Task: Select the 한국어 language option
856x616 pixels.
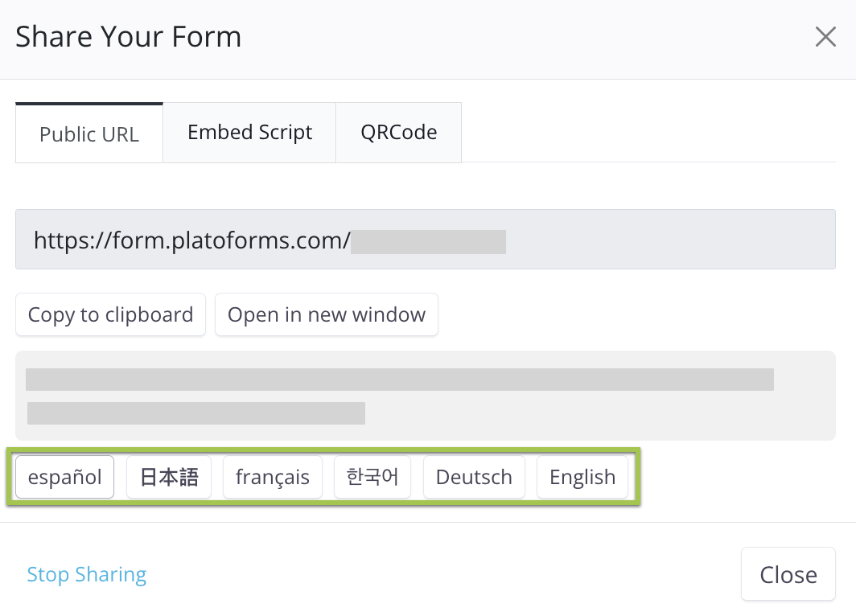Action: [372, 477]
